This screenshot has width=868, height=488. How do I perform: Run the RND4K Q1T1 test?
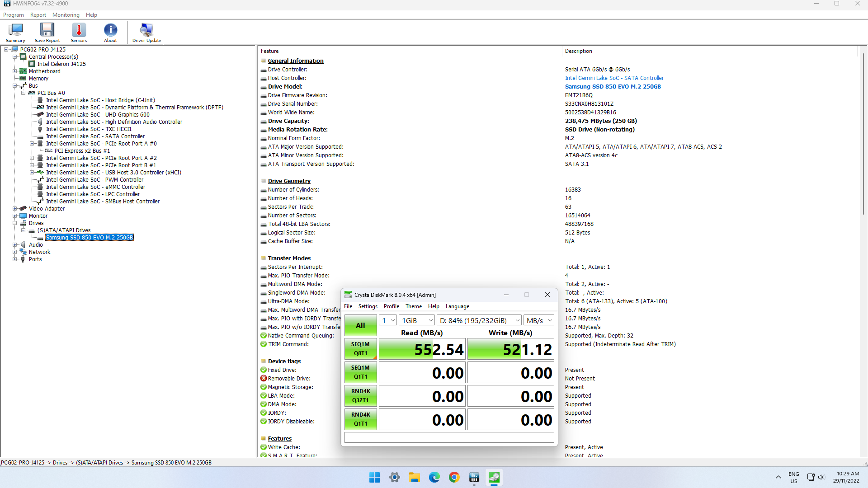[x=360, y=419]
